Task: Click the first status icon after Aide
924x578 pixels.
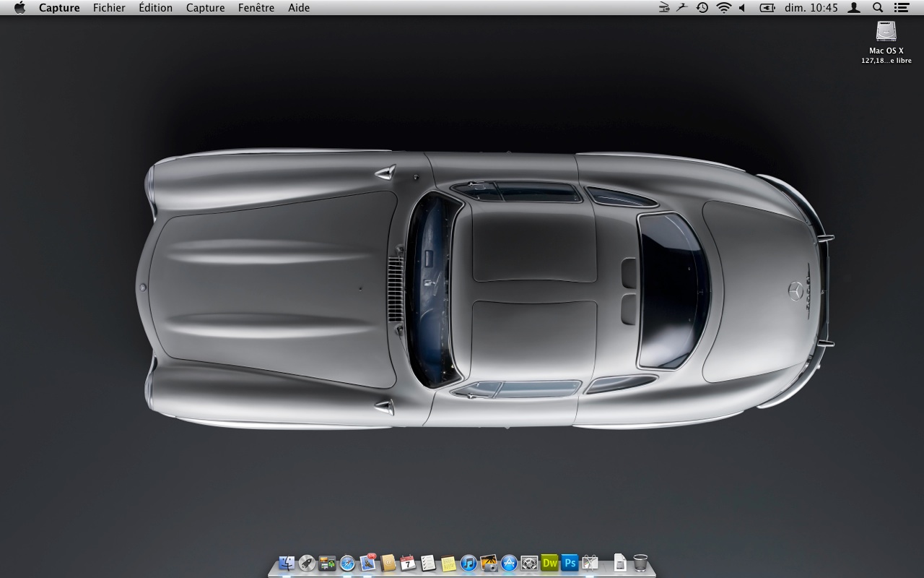Action: [664, 8]
